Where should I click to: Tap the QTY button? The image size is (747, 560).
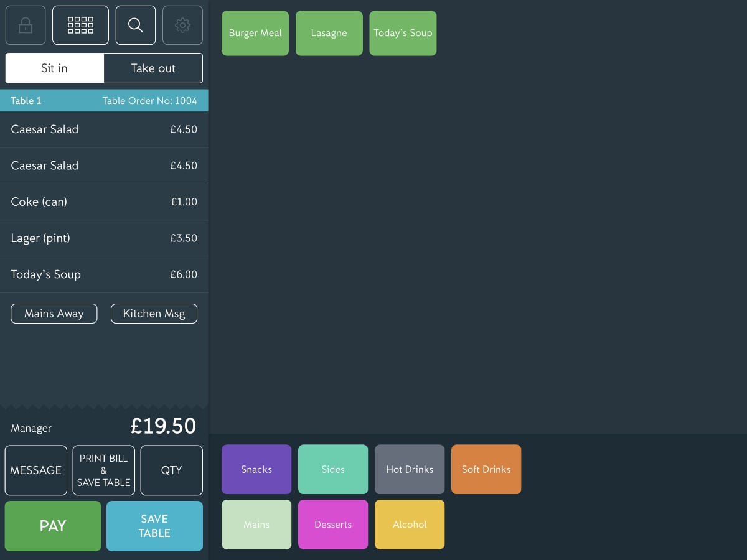(172, 470)
